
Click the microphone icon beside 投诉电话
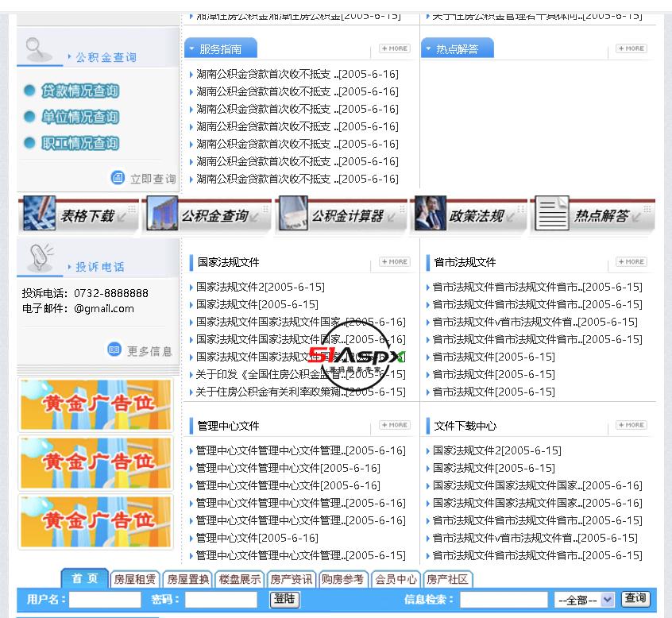pyautogui.click(x=41, y=258)
